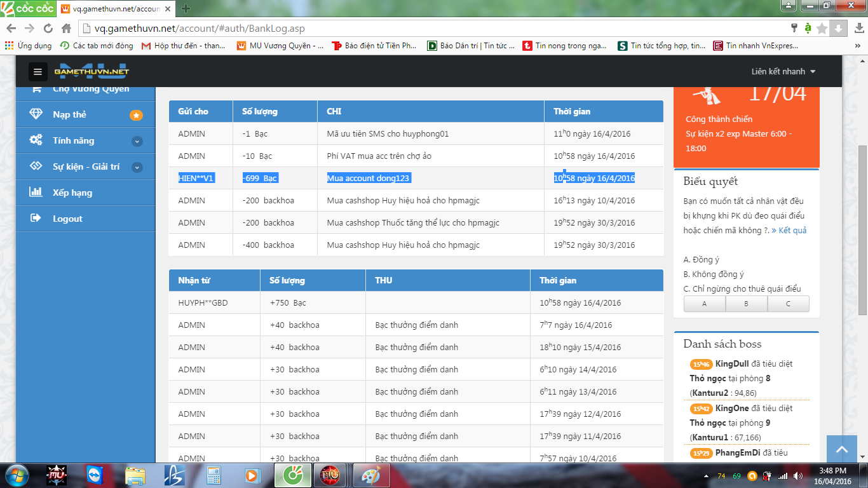The height and width of the screenshot is (488, 868).
Task: Open Nạp thẻ in the sidebar
Action: tap(70, 115)
